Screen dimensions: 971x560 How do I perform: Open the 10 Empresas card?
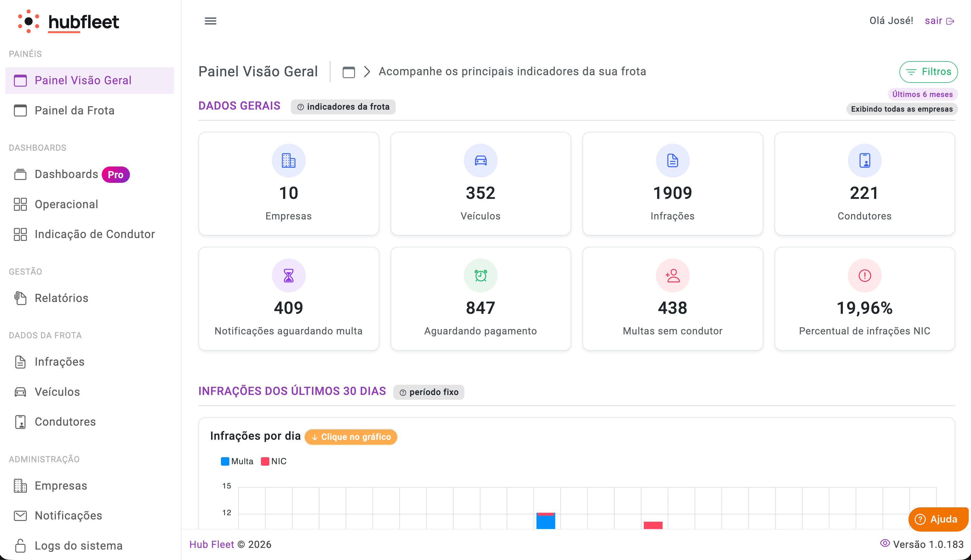click(289, 184)
